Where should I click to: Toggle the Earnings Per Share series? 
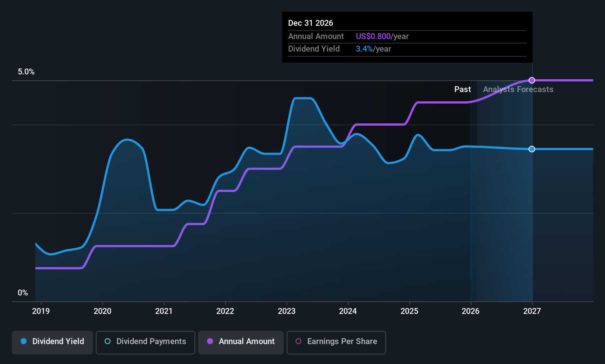(336, 343)
